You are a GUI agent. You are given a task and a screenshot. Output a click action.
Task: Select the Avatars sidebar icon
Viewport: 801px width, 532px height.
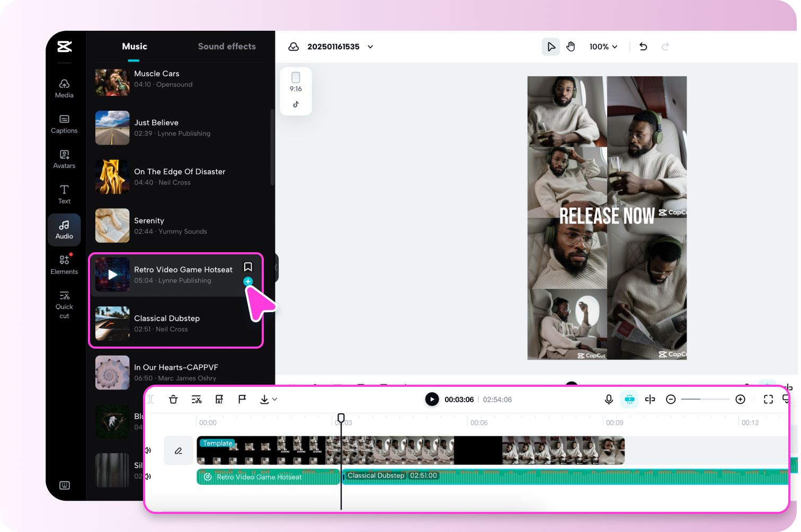point(64,158)
